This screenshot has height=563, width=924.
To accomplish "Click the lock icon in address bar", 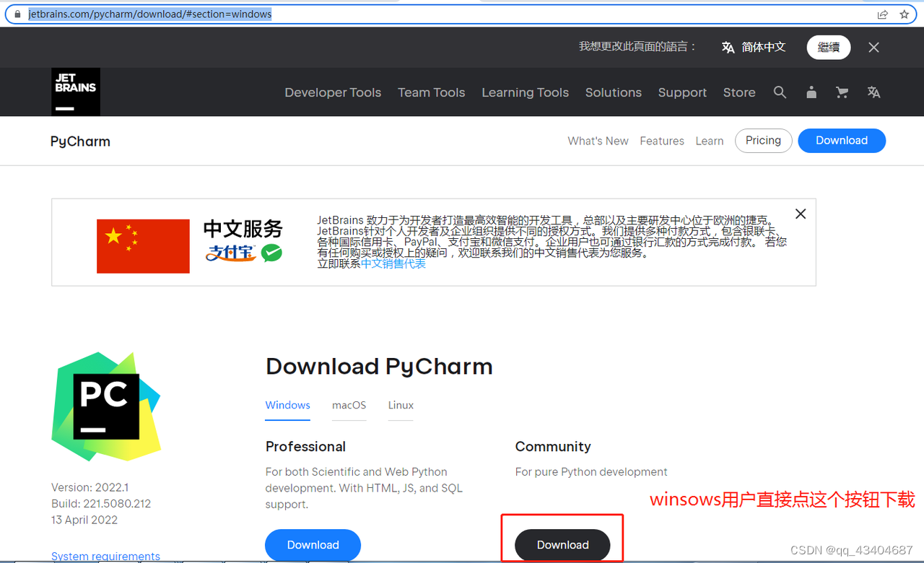I will (18, 14).
